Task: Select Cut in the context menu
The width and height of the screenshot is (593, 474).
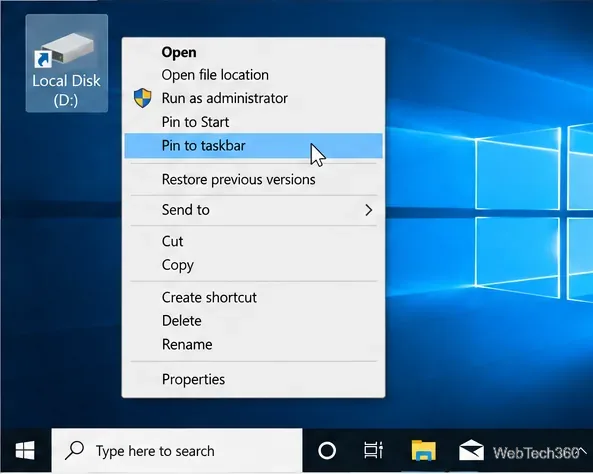Action: (x=253, y=241)
